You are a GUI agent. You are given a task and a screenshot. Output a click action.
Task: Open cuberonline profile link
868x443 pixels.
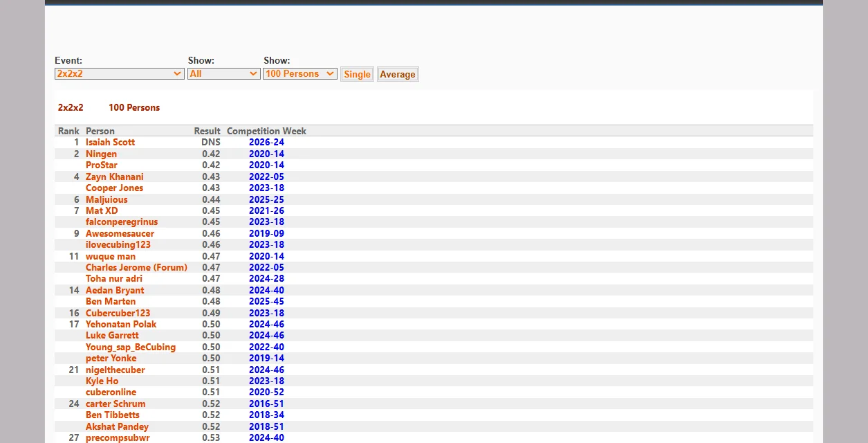coord(111,392)
